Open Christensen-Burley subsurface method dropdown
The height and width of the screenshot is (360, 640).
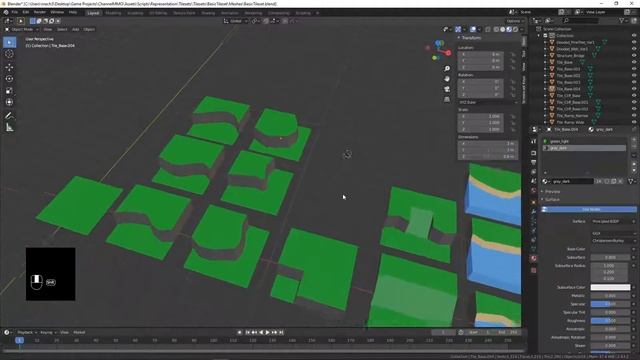613,241
